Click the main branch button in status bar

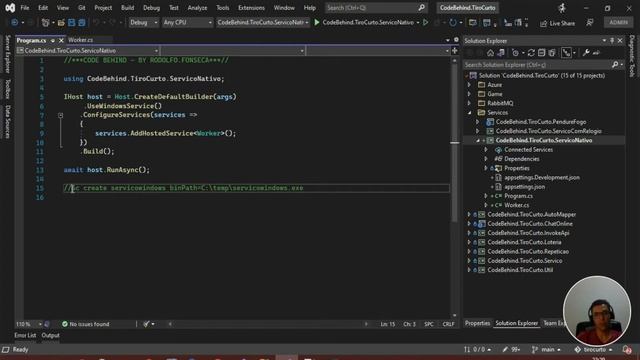(546, 349)
